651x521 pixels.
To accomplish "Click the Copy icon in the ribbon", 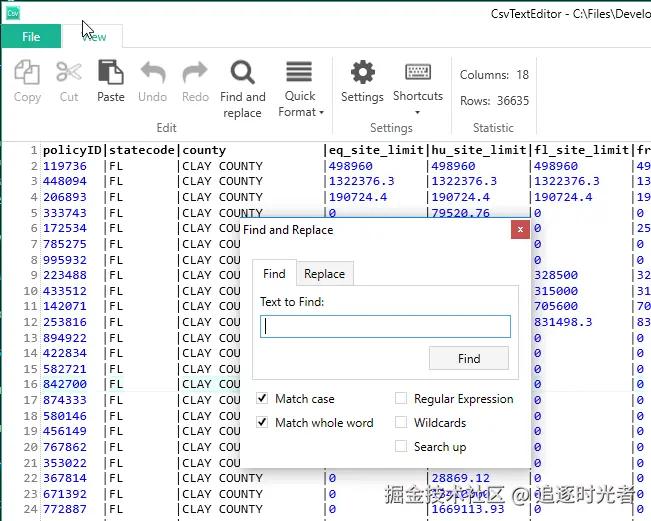I will tap(27, 72).
